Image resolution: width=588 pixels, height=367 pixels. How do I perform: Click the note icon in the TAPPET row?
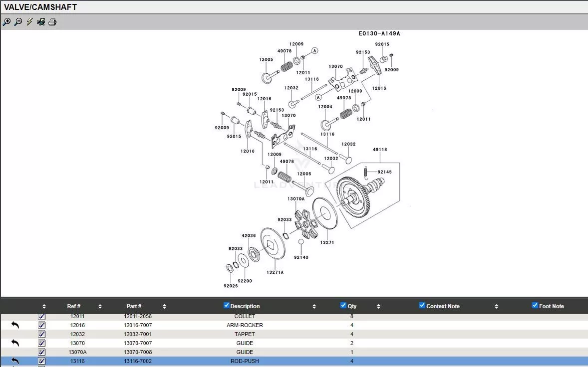point(42,334)
